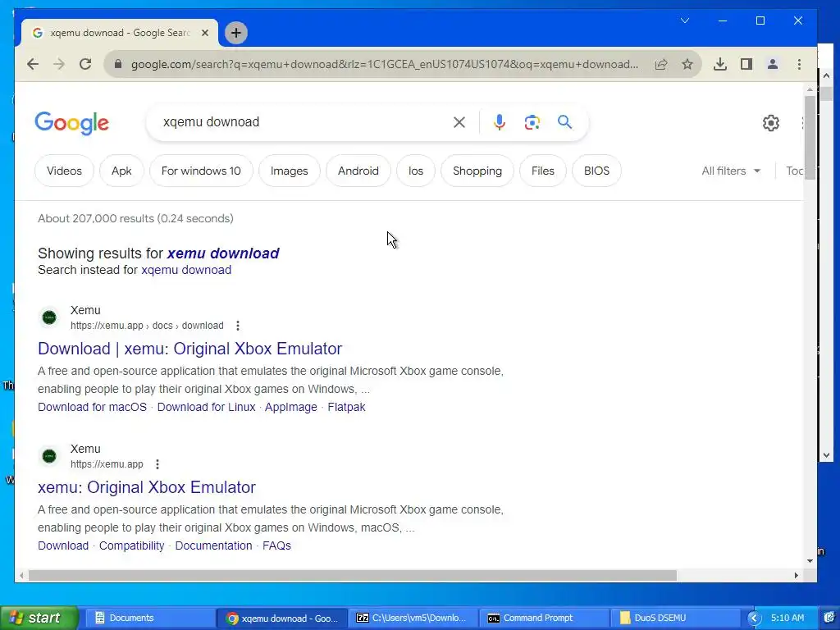The height and width of the screenshot is (630, 840).
Task: Open the Chrome profile icon
Action: 773,64
